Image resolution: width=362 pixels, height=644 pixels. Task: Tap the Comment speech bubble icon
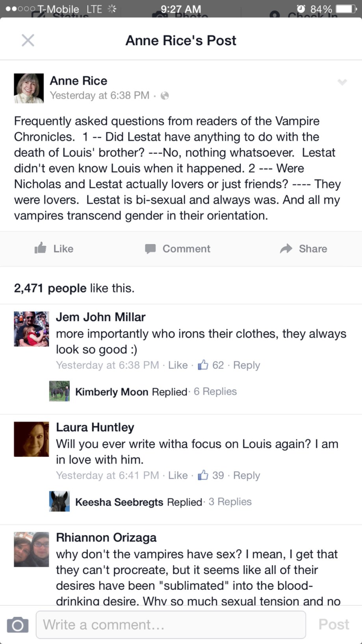150,249
